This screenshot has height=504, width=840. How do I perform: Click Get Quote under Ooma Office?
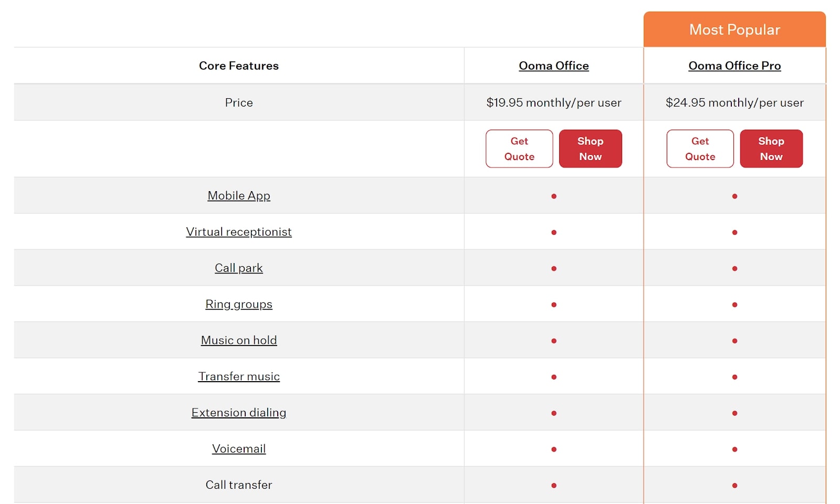(x=519, y=149)
